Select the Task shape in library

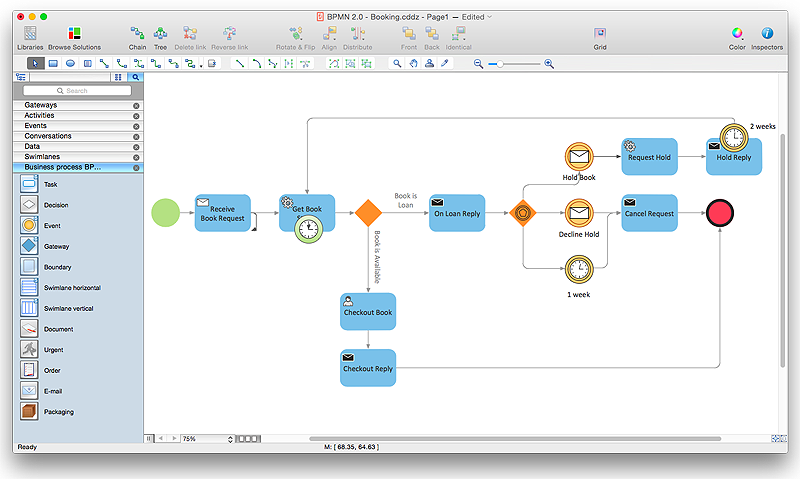(29, 184)
